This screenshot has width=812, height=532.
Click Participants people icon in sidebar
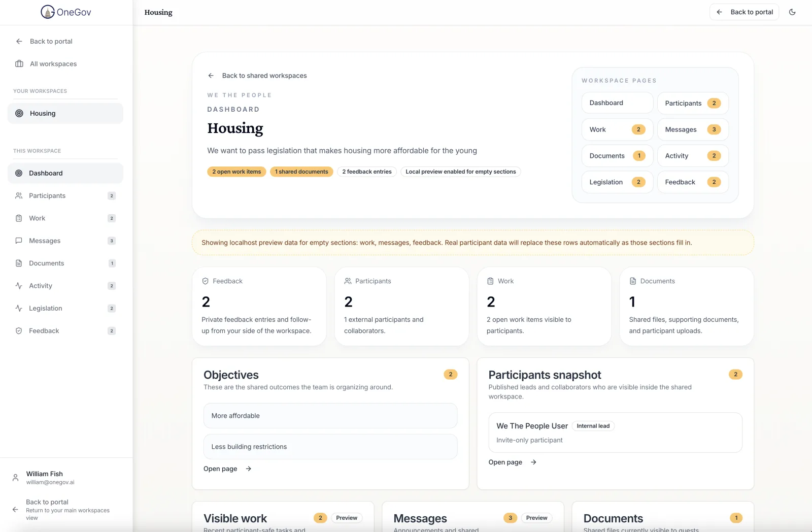[x=19, y=195]
